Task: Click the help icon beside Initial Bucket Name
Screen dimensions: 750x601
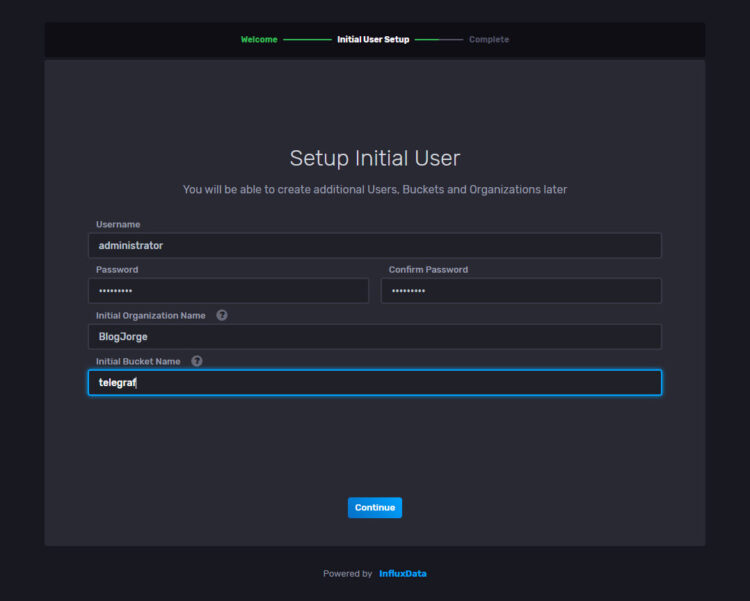Action: (197, 361)
